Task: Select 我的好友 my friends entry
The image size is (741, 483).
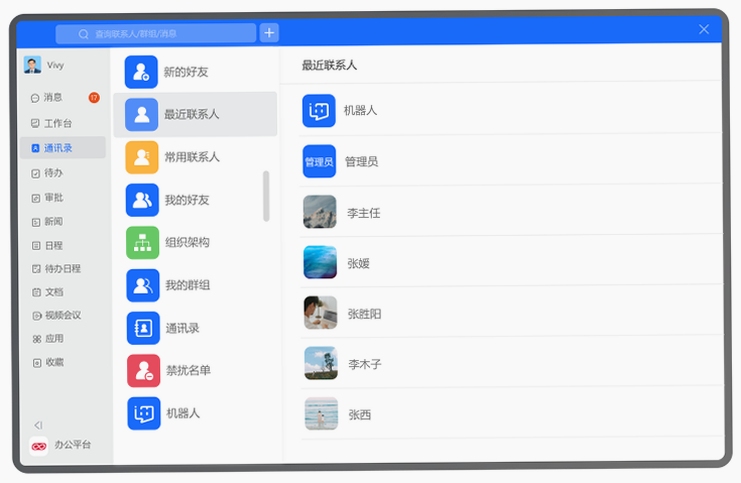Action: tap(187, 200)
